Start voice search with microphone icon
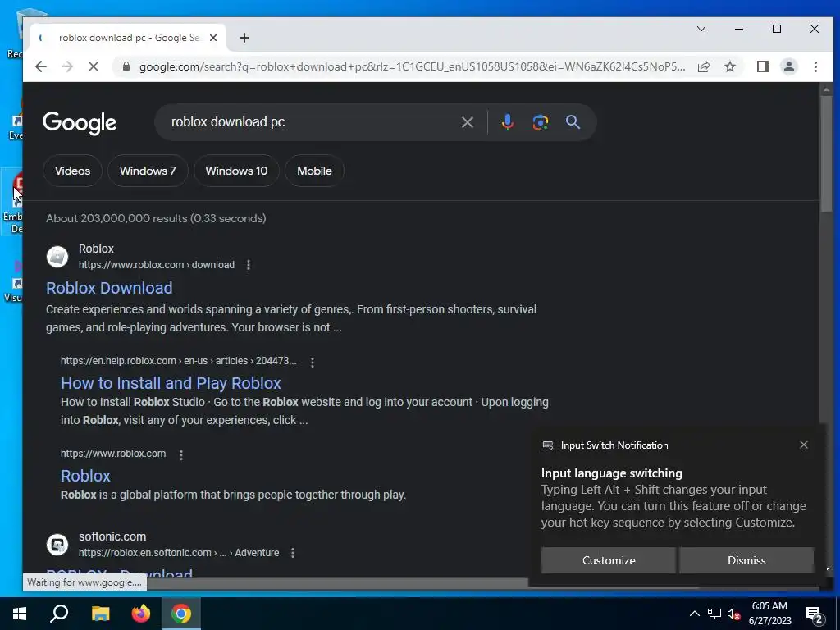This screenshot has height=630, width=840. (507, 122)
